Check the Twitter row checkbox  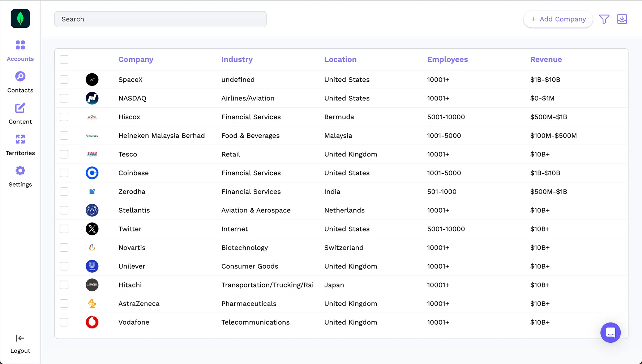[x=64, y=229]
